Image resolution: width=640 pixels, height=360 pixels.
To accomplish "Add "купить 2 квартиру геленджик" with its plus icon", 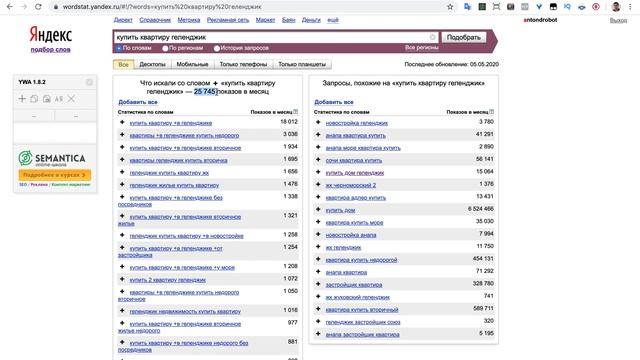I will (122, 279).
